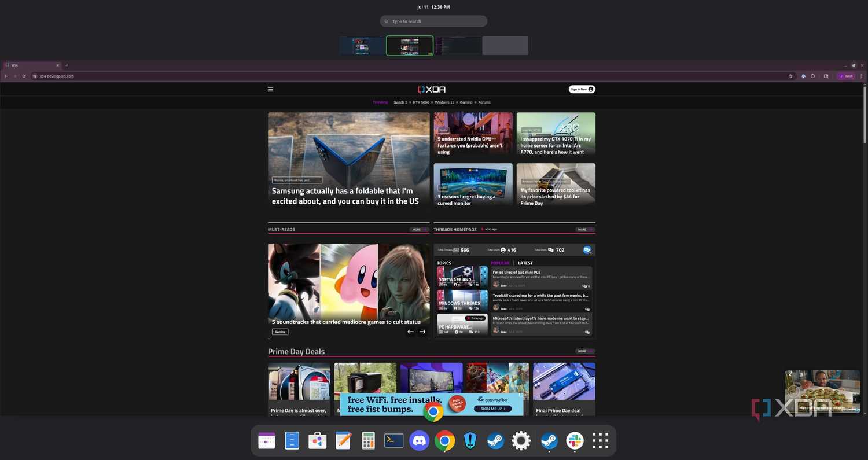Click More next to Threads Homepage
The image size is (868, 460).
click(585, 230)
